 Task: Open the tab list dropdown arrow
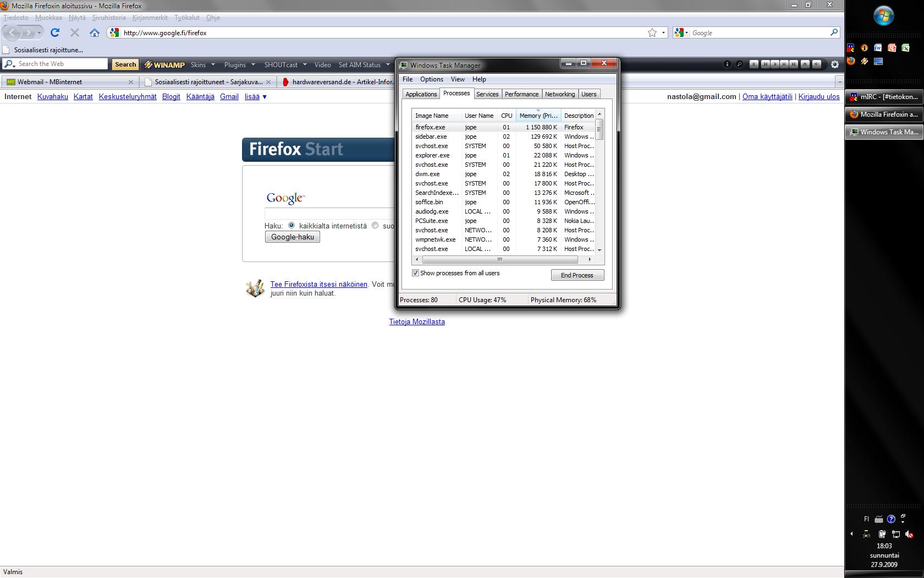pyautogui.click(x=839, y=82)
